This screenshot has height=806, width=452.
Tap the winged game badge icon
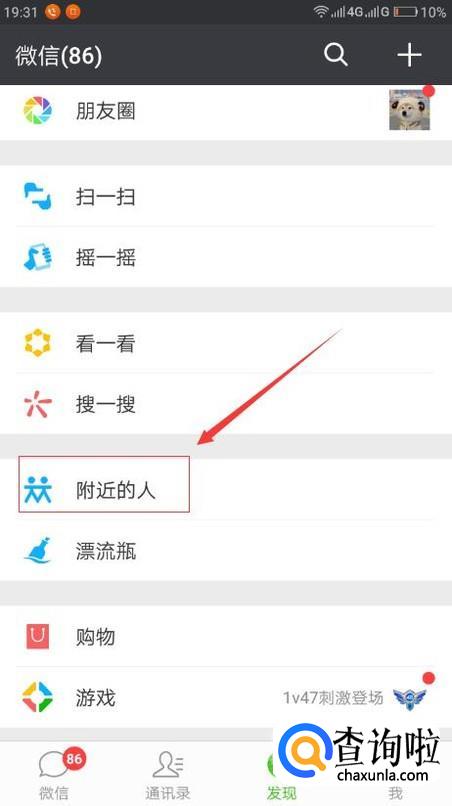(410, 698)
